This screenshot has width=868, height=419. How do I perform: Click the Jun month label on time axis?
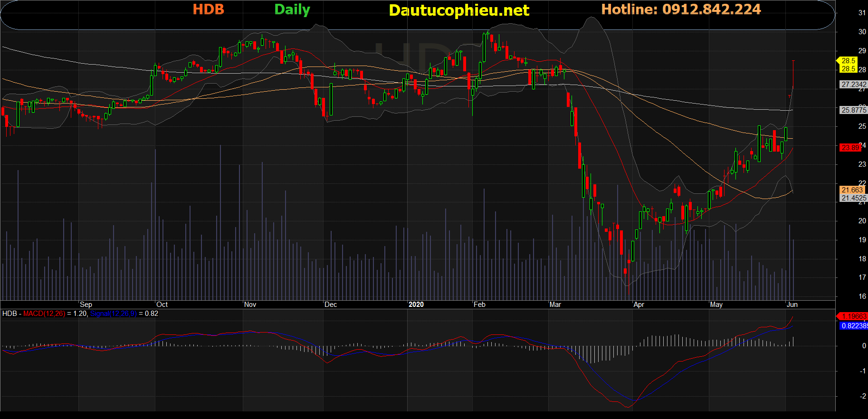coord(792,305)
